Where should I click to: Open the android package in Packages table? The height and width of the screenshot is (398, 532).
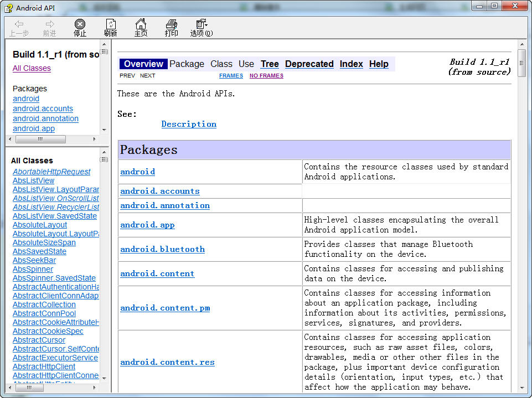pos(138,172)
